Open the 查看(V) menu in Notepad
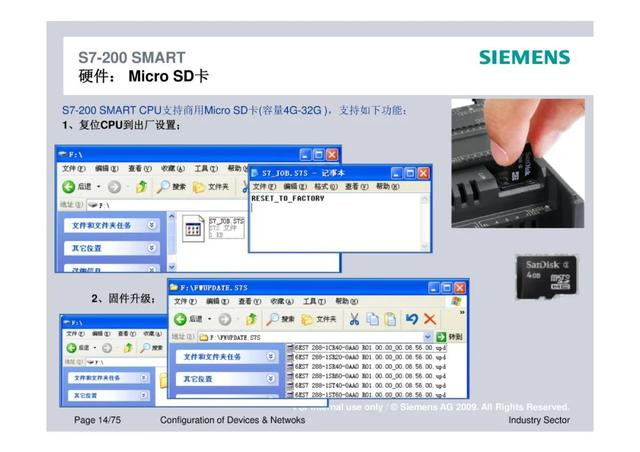Image resolution: width=640 pixels, height=452 pixels. point(356,187)
